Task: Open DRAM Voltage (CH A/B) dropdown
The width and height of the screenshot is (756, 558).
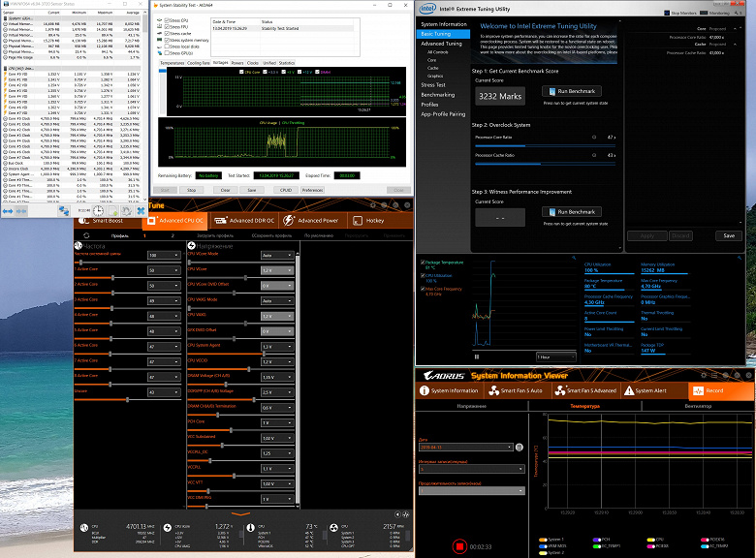Action: coord(277,377)
